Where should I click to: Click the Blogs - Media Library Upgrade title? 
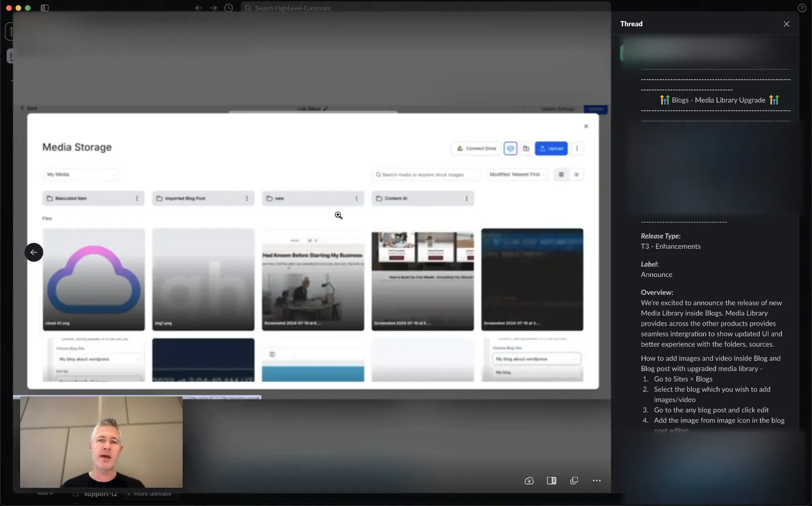pos(719,100)
